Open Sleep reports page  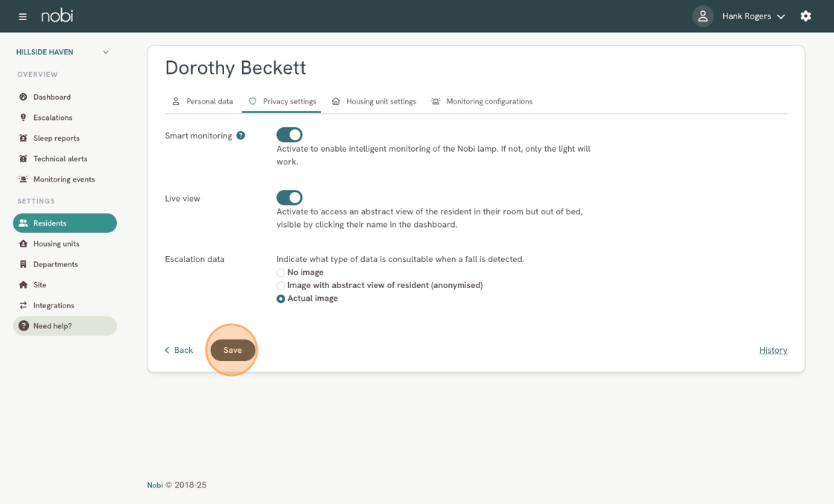tap(56, 138)
